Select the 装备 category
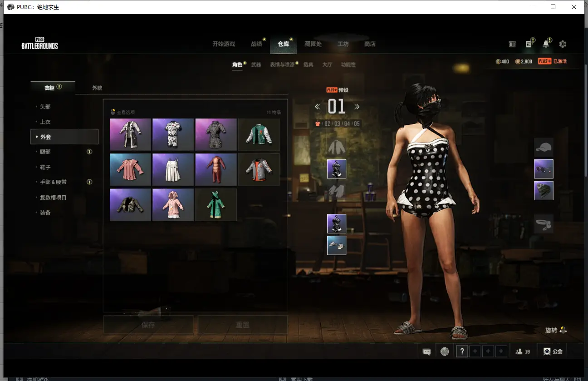The height and width of the screenshot is (381, 588). coord(45,213)
